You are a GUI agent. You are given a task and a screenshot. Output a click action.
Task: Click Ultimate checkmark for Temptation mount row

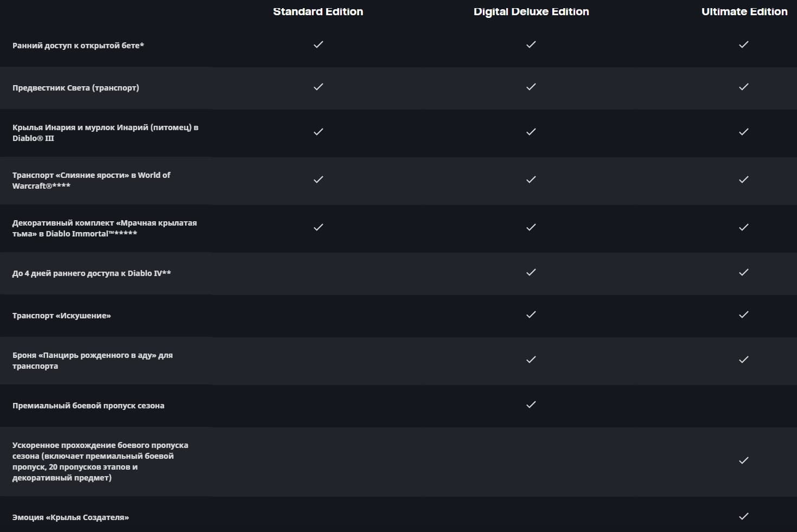click(744, 315)
